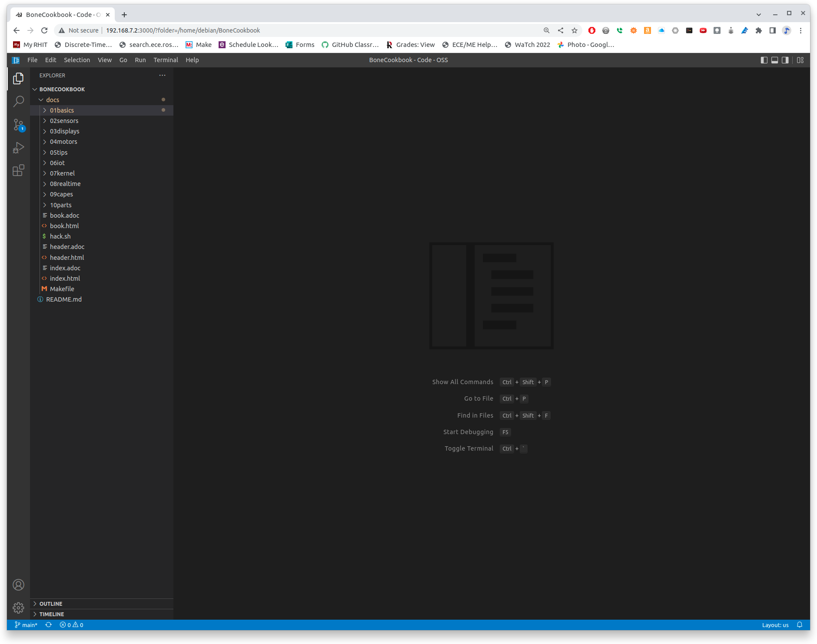Image resolution: width=817 pixels, height=644 pixels.
Task: Expand the 02sensors folder
Action: pos(64,121)
